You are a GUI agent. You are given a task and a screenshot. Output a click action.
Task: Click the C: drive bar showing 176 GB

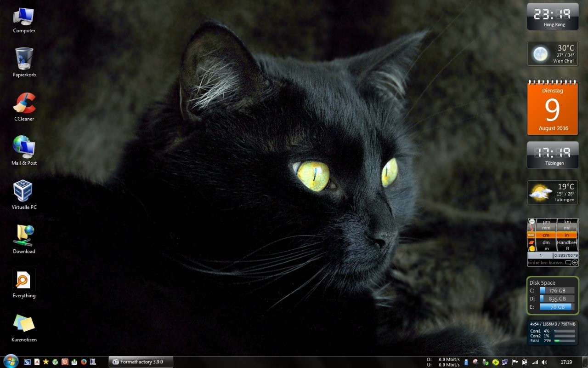(x=557, y=291)
